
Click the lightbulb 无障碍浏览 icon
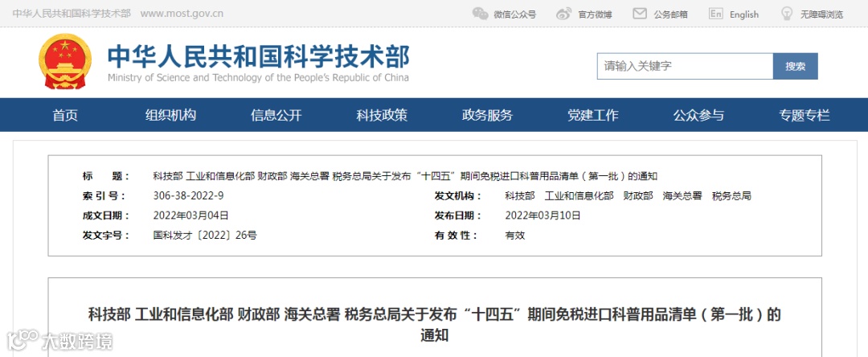[x=787, y=14]
